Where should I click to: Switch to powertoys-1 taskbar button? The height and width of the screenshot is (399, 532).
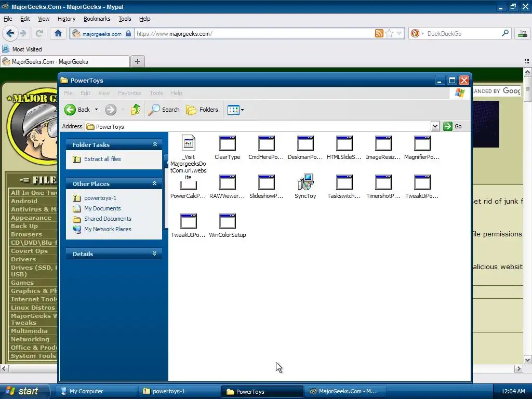pos(179,391)
